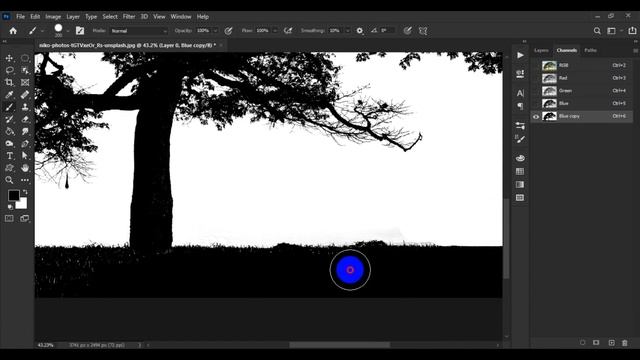640x360 pixels.
Task: Select the Clone Stamp tool
Action: point(25,107)
